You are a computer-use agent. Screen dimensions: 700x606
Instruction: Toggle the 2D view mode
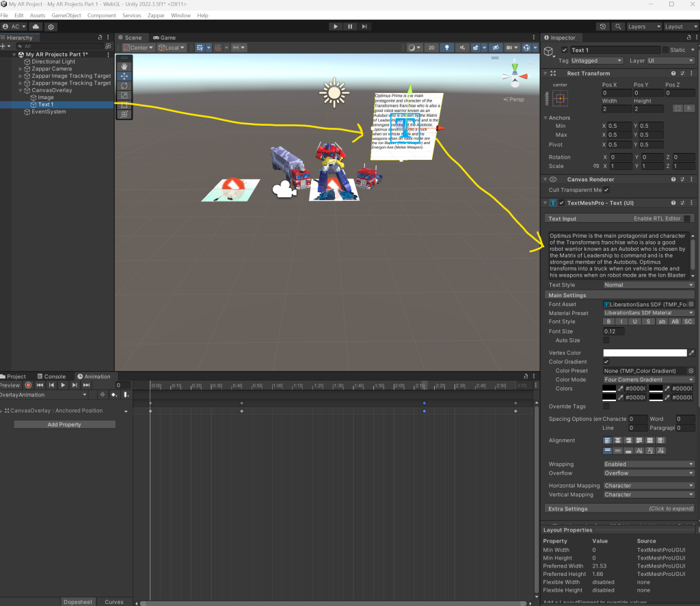[431, 48]
